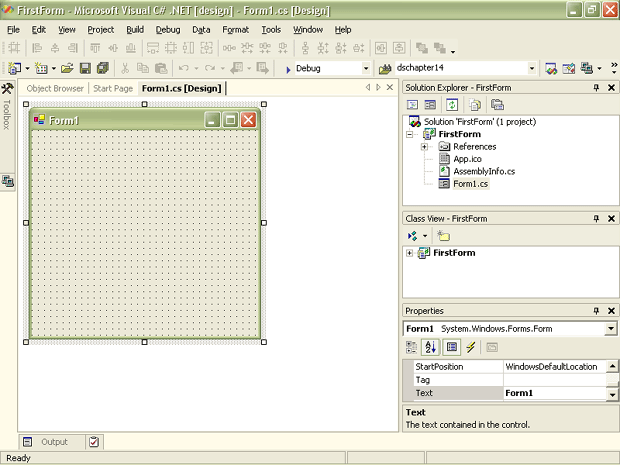This screenshot has height=465, width=620.
Task: Save the current file with Save icon
Action: 85,68
